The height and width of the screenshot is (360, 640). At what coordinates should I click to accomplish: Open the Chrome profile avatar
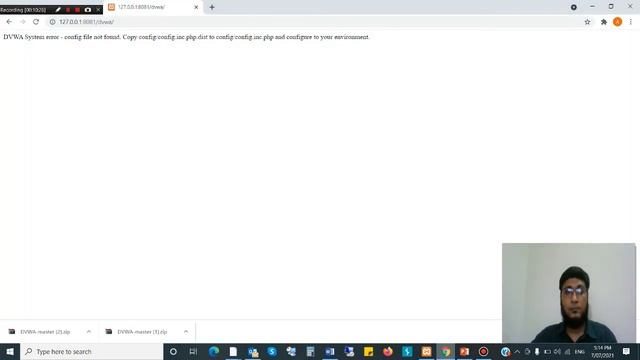[618, 22]
